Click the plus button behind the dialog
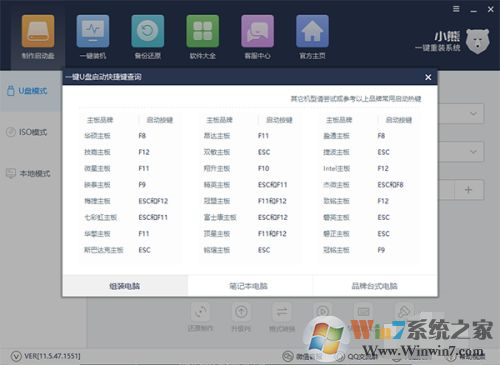Image resolution: width=500 pixels, height=365 pixels. click(468, 190)
